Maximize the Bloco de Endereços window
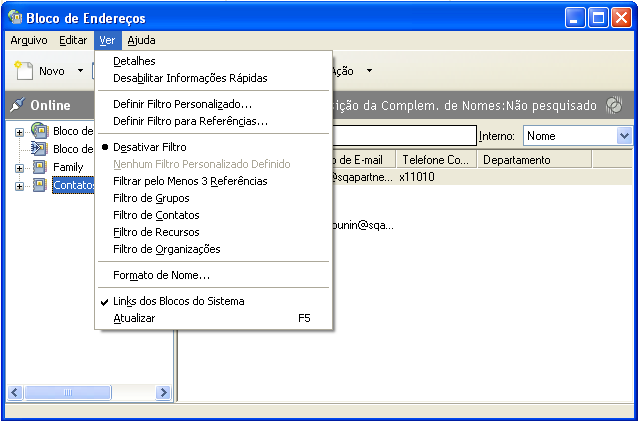 click(x=598, y=18)
